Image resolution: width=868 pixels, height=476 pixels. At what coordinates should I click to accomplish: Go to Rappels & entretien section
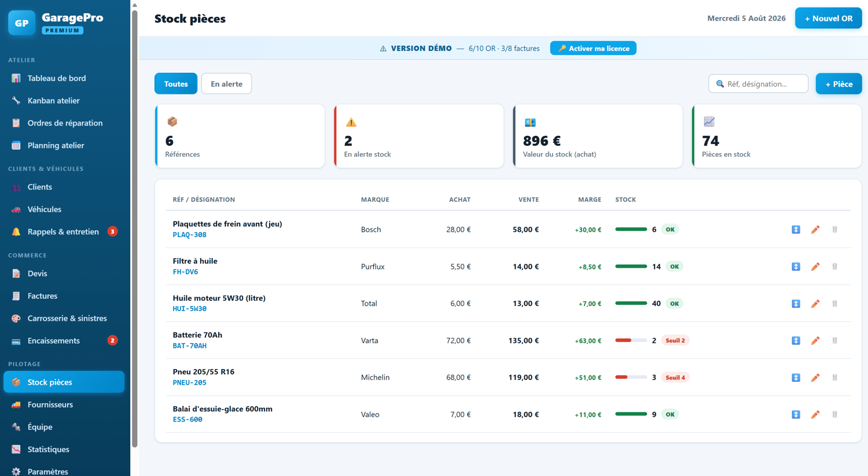[64, 232]
